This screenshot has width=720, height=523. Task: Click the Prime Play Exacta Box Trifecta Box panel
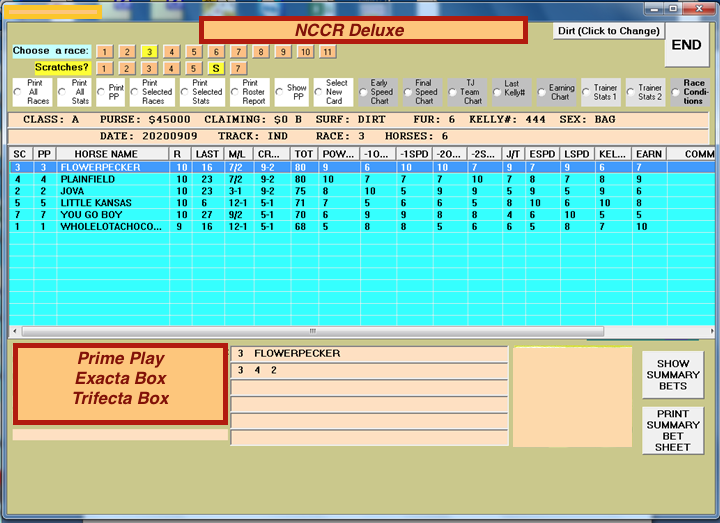tap(120, 384)
